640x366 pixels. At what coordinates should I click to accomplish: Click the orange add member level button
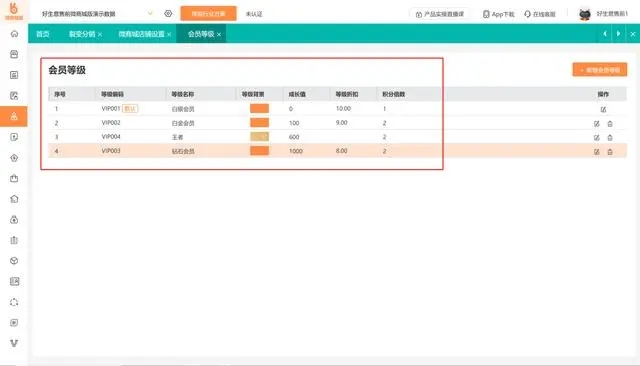coord(600,70)
